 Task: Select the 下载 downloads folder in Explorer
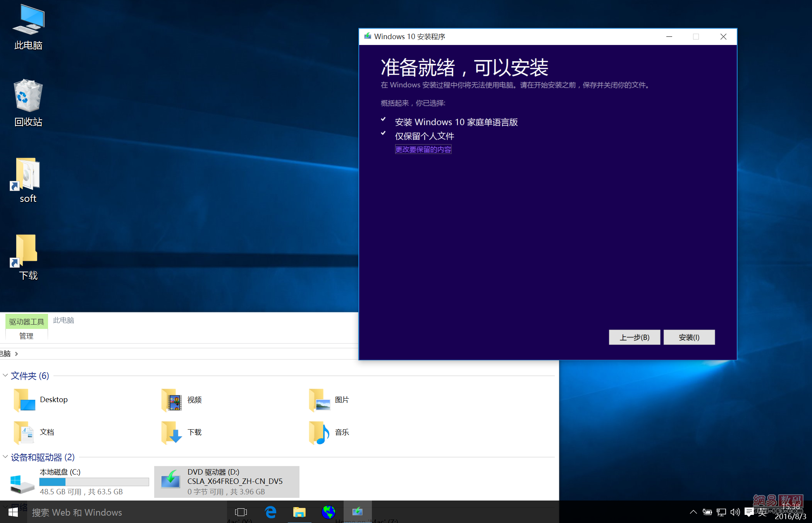[x=181, y=432]
